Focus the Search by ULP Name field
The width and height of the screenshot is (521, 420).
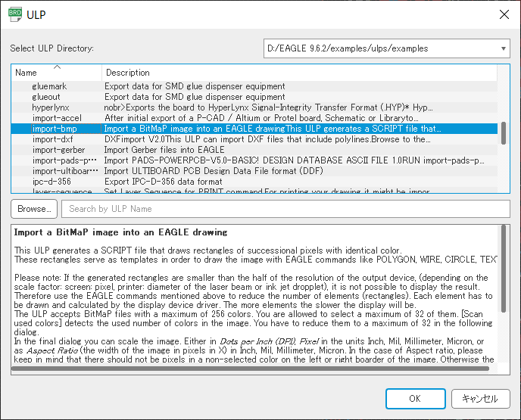coord(285,208)
